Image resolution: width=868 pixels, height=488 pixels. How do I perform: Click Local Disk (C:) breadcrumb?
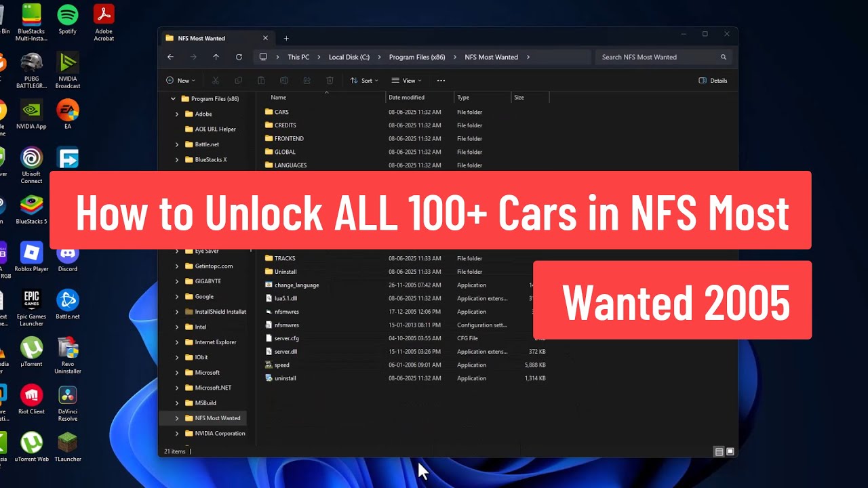pyautogui.click(x=349, y=57)
